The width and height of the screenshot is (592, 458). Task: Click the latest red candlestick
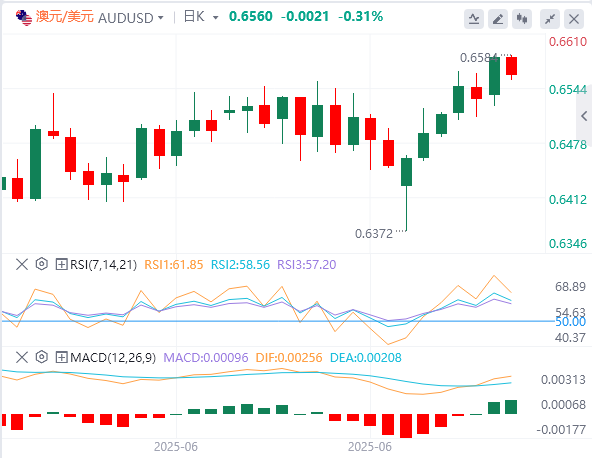point(512,66)
